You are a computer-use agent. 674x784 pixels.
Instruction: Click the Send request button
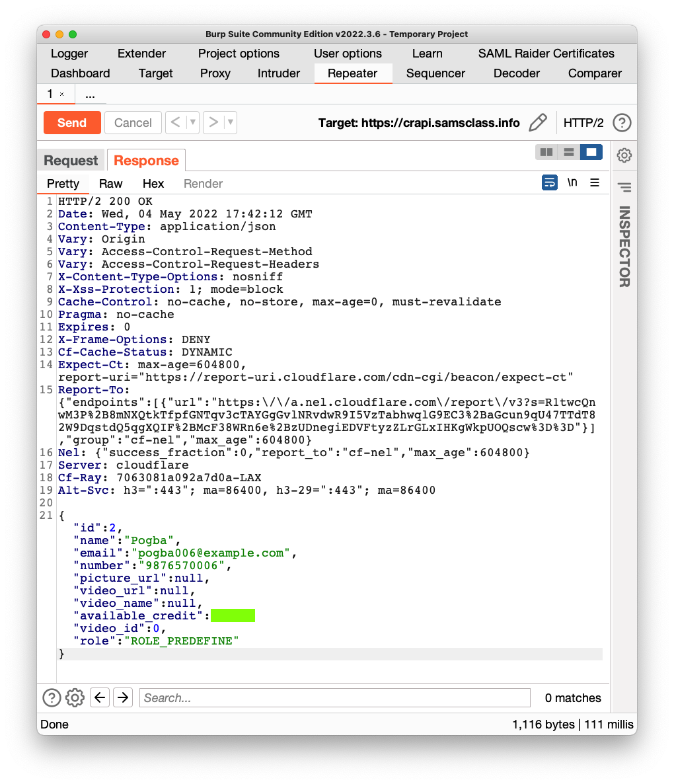72,122
